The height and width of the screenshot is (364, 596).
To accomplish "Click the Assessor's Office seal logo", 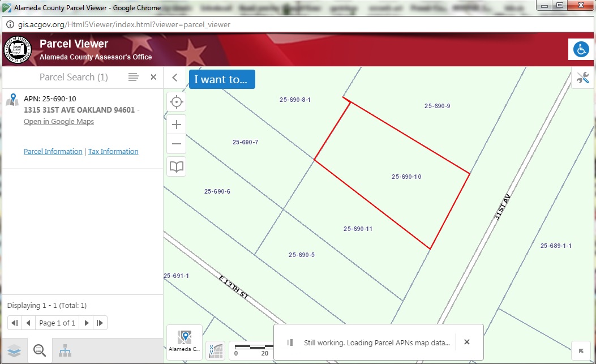I will pos(18,50).
